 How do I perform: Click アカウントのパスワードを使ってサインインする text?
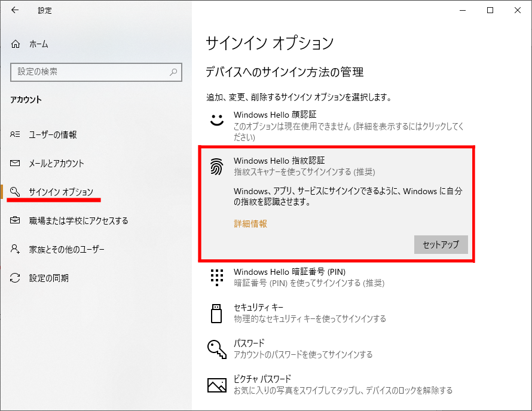[x=303, y=355]
